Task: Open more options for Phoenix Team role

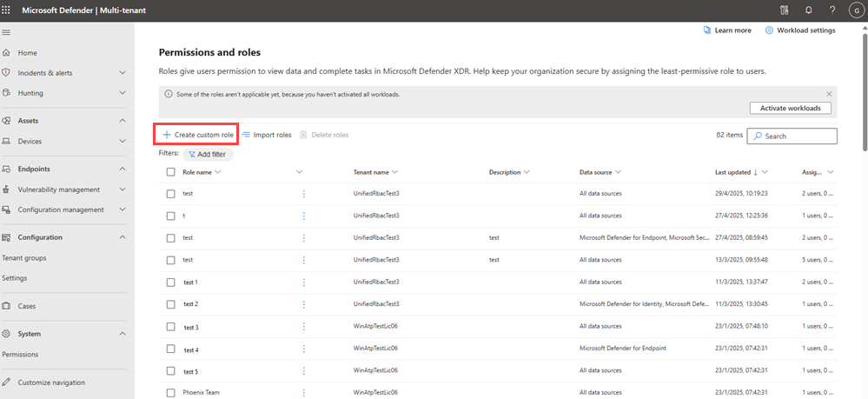Action: point(303,392)
